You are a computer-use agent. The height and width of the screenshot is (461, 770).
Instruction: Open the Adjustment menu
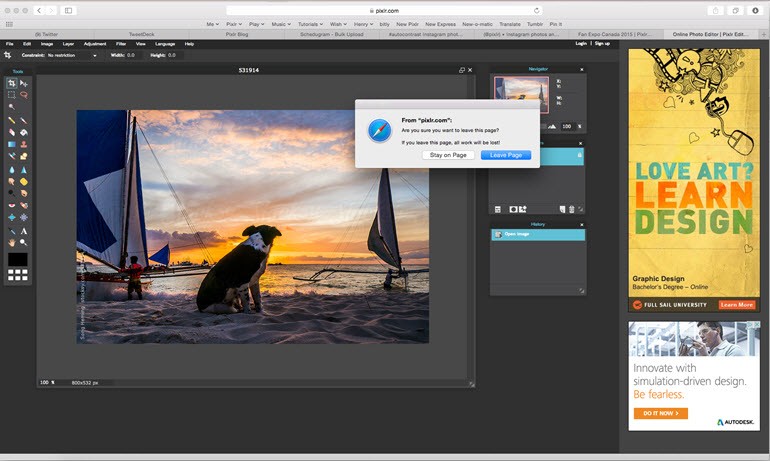click(x=95, y=44)
